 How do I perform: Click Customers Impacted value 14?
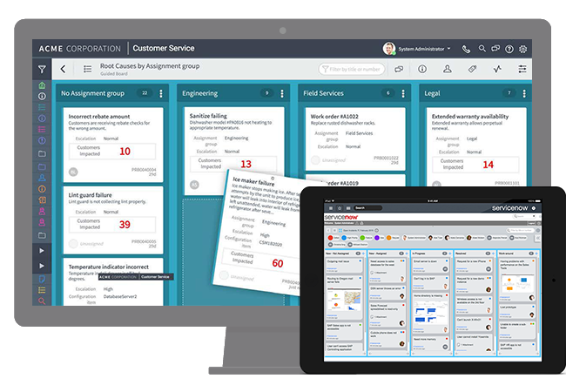pos(488,165)
